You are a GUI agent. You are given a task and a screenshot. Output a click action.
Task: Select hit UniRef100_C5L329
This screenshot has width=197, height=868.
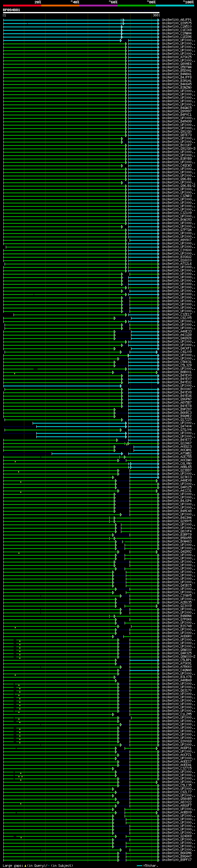click(x=177, y=365)
